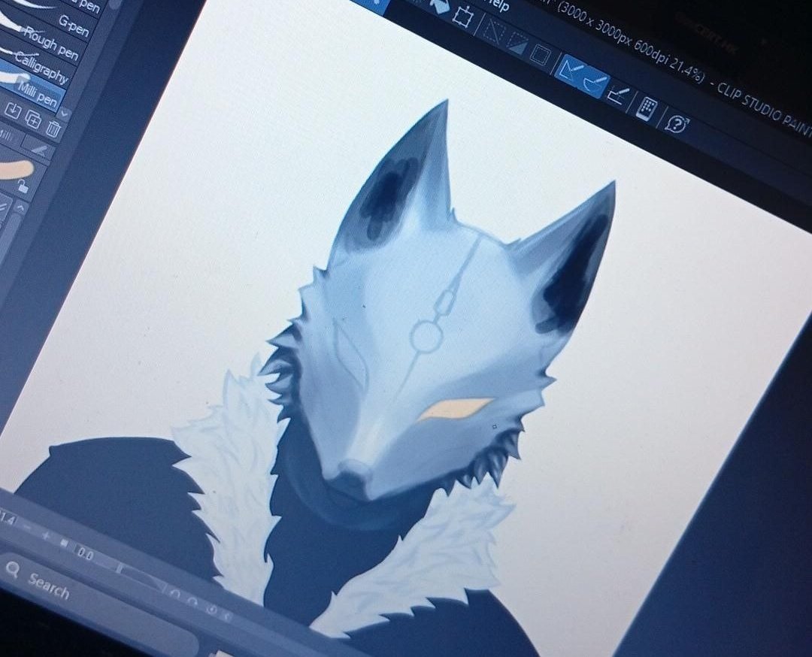
Task: Click the rotation angle 0.0 field
Action: point(84,555)
